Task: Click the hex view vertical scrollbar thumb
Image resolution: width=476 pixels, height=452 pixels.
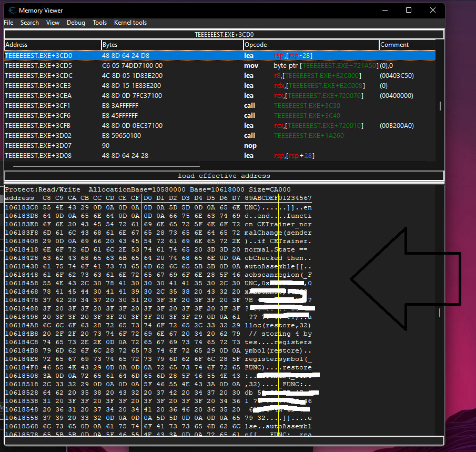Action: (440, 313)
